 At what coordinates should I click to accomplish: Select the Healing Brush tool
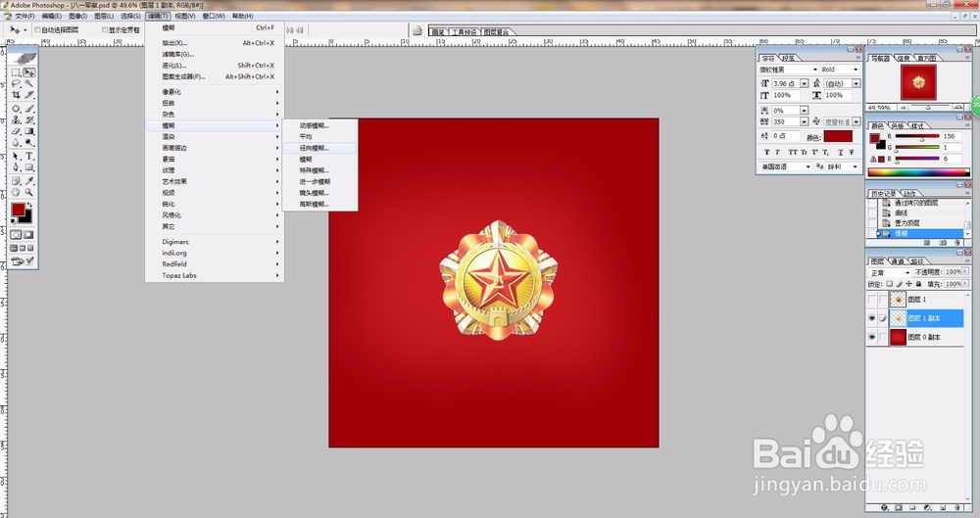click(x=17, y=109)
